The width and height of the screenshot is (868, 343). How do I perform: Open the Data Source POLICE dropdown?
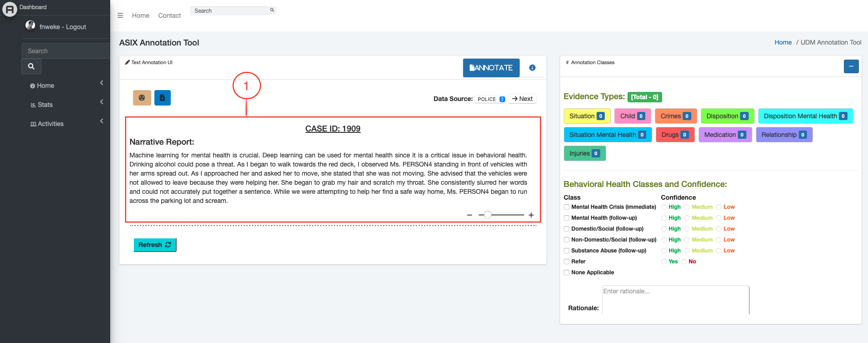(x=490, y=99)
